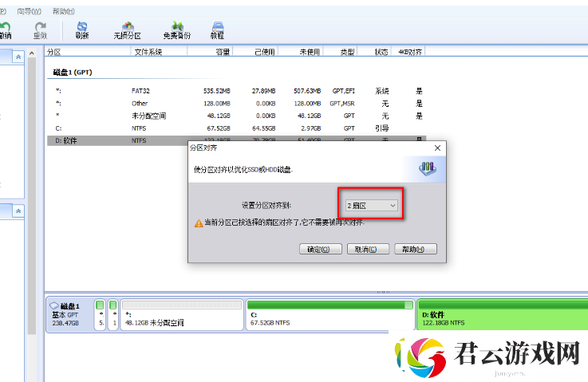Click the GPT,EFI type cell
The height and width of the screenshot is (382, 588).
(344, 91)
